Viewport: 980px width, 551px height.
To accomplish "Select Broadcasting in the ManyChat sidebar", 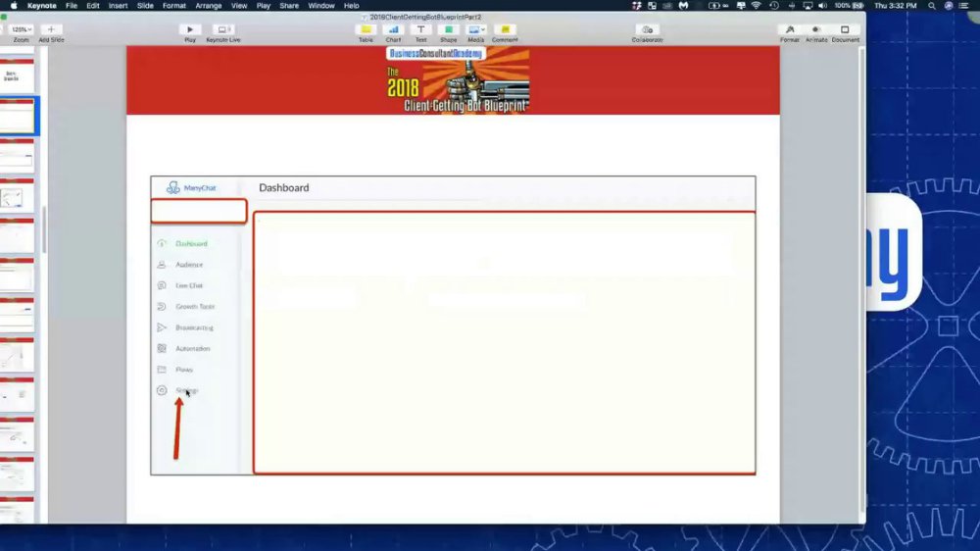I will tap(194, 327).
